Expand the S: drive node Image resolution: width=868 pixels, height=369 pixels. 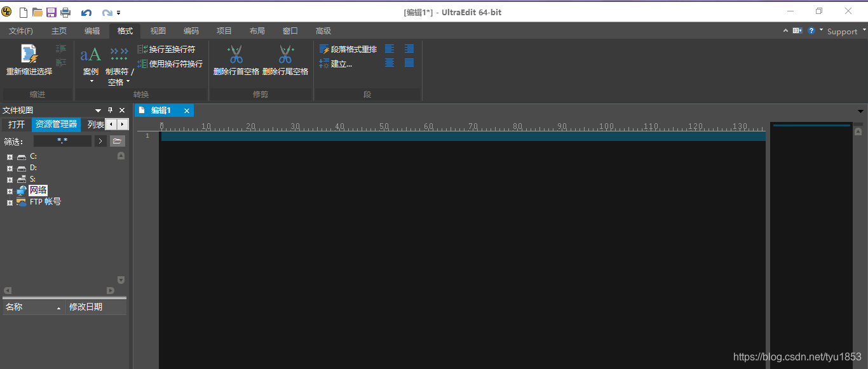tap(10, 180)
